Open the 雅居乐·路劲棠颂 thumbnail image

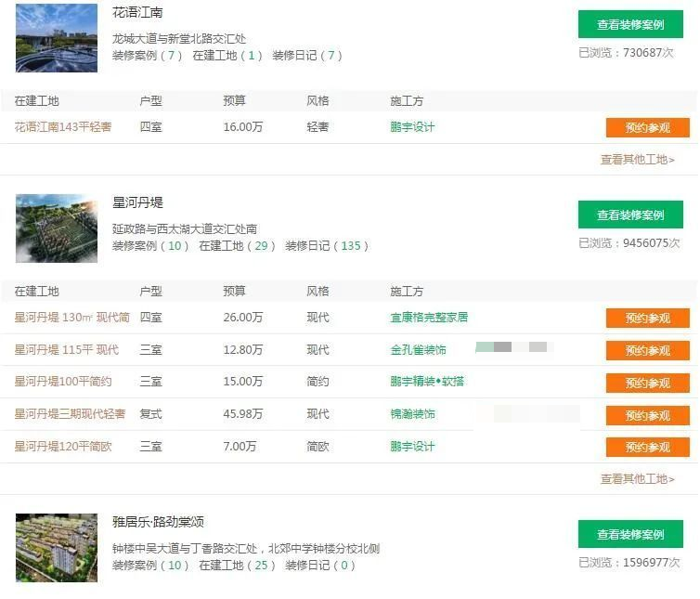click(56, 548)
